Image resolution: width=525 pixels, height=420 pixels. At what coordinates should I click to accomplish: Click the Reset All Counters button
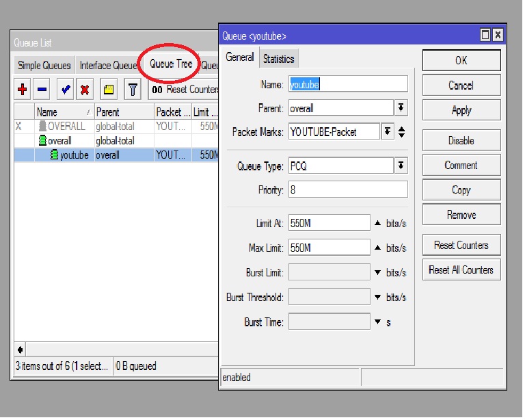point(461,270)
